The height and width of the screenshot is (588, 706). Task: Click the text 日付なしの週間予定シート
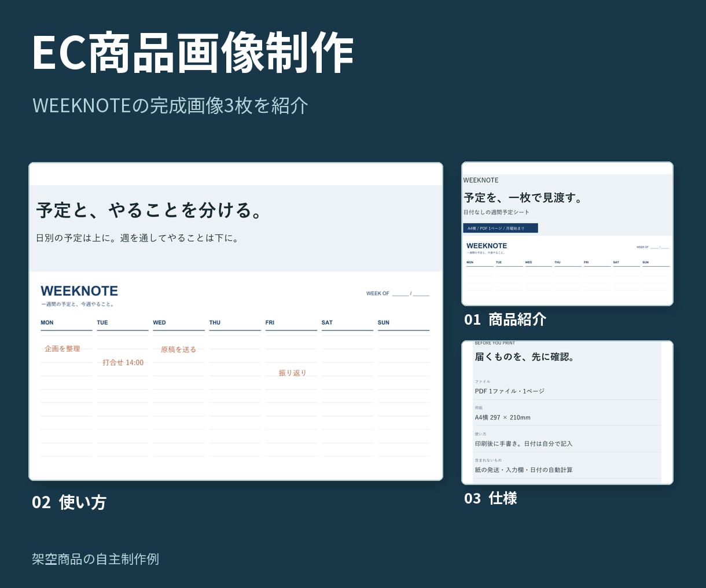(x=497, y=212)
